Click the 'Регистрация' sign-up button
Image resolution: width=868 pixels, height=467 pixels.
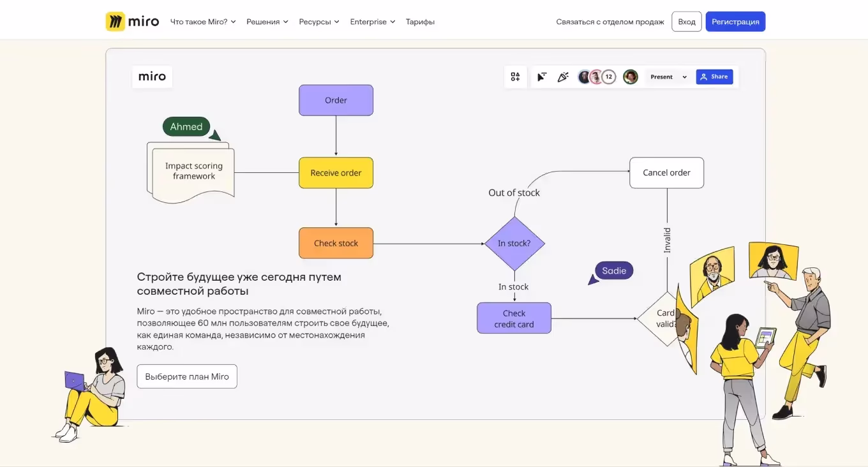click(x=735, y=22)
